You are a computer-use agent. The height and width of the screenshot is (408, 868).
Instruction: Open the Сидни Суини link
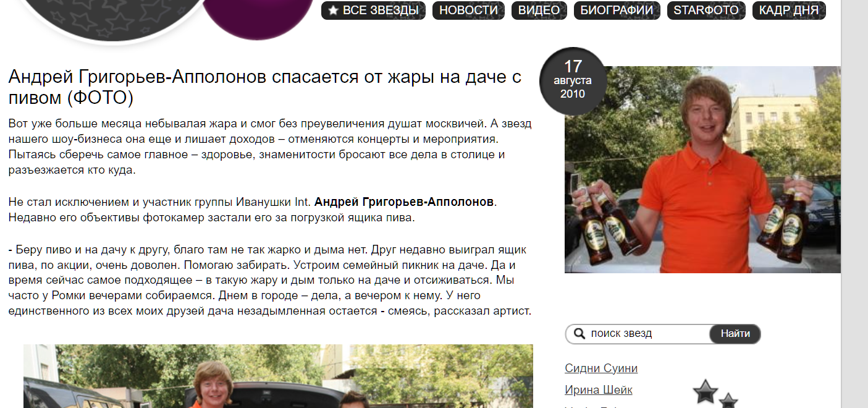coord(601,368)
